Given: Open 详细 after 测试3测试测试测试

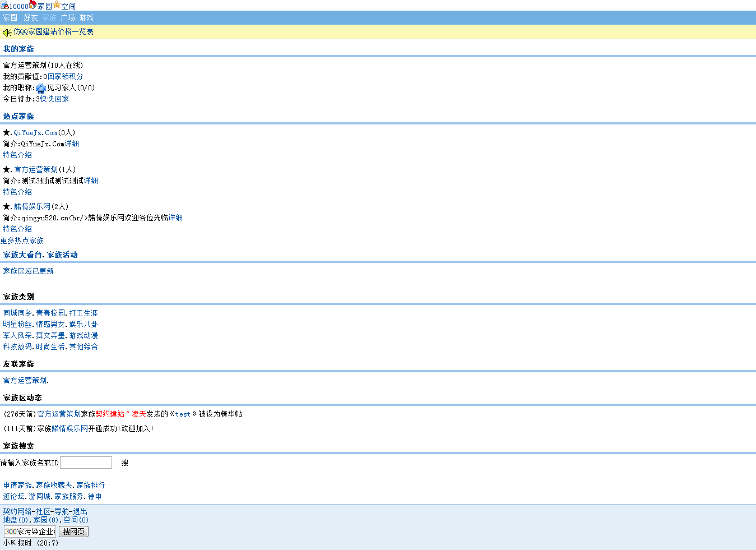Looking at the screenshot, I should [x=91, y=181].
